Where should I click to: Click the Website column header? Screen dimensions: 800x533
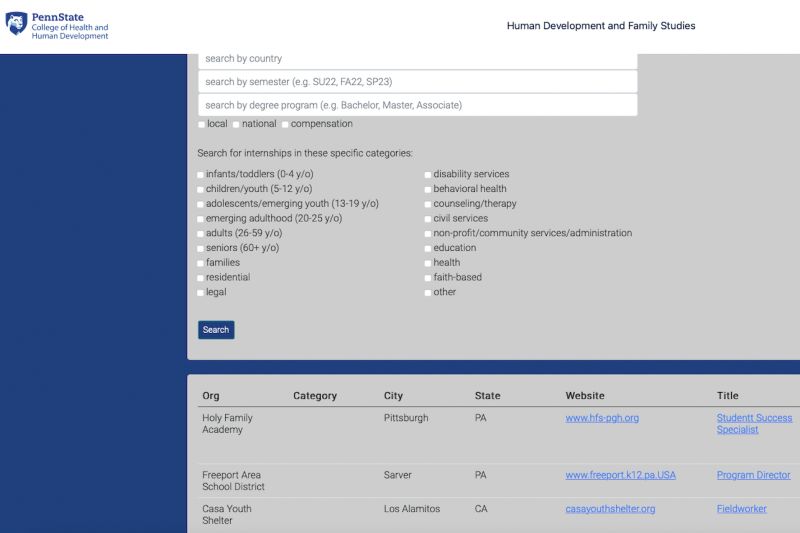pyautogui.click(x=585, y=396)
